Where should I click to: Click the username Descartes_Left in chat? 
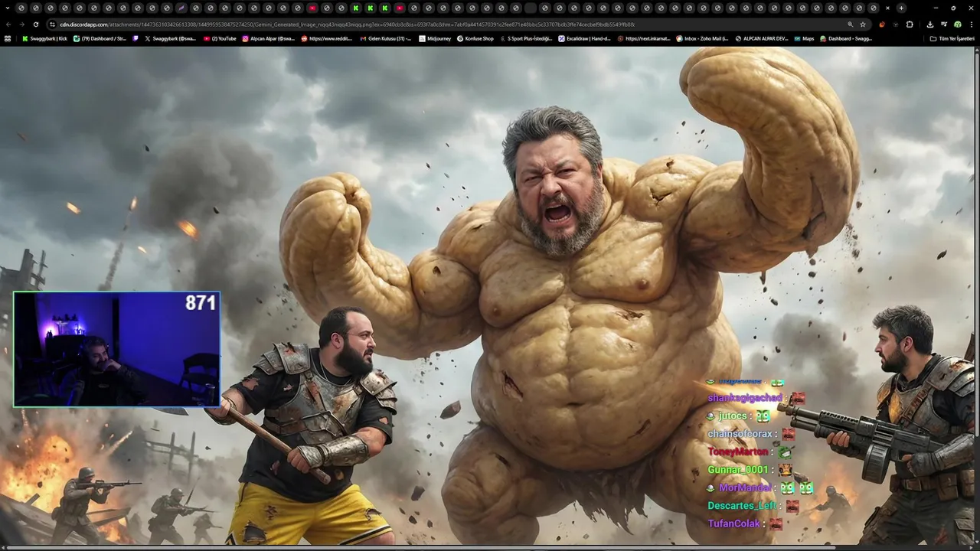[742, 506]
